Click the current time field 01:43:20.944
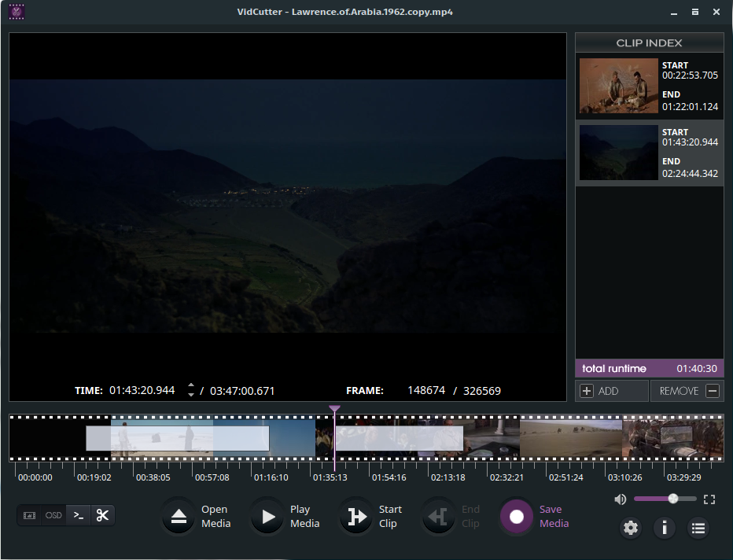Image resolution: width=733 pixels, height=560 pixels. 142,390
